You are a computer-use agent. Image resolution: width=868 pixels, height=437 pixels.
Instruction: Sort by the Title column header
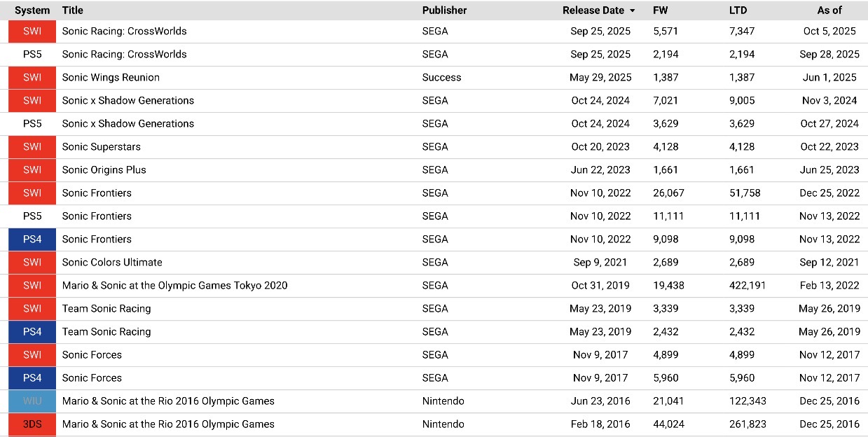(x=72, y=11)
